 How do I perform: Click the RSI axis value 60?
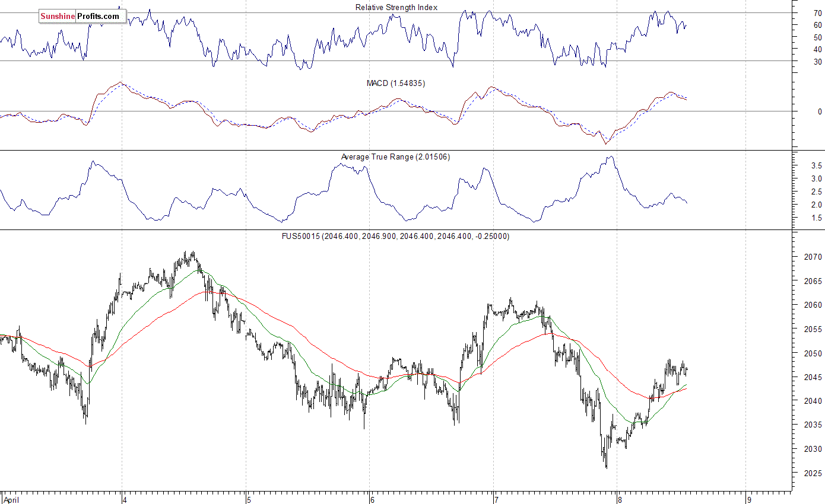[818, 25]
